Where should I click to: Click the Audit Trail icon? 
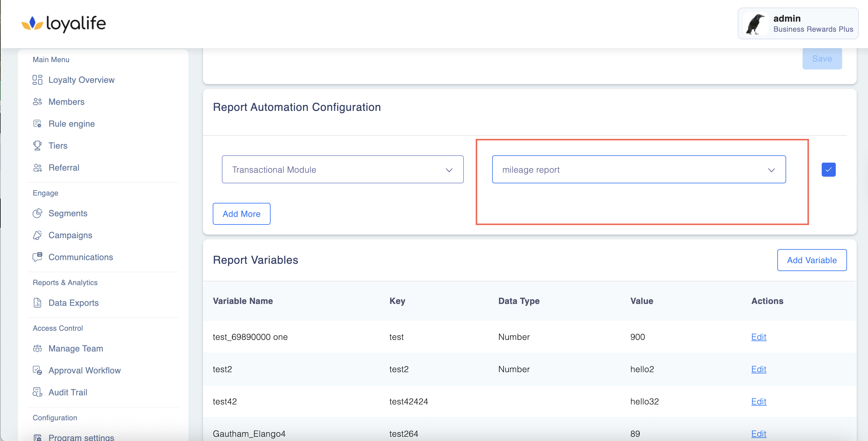37,393
